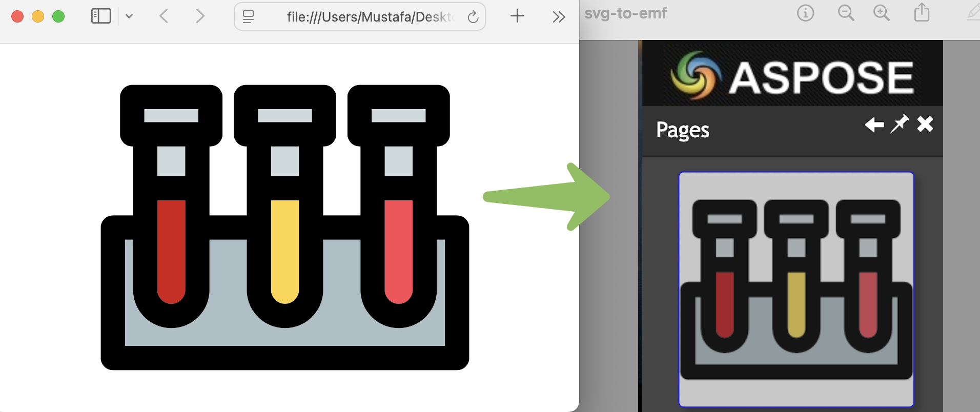Image resolution: width=980 pixels, height=412 pixels.
Task: Reload the current page
Action: coord(473,17)
